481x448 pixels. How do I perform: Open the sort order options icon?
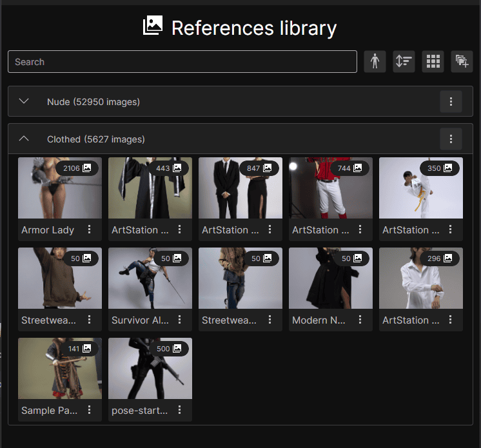(x=404, y=62)
